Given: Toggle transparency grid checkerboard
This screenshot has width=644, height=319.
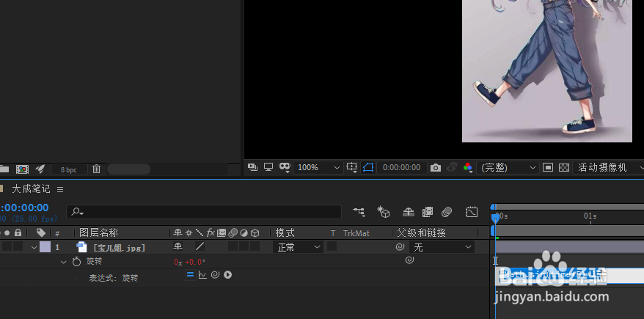Looking at the screenshot, I should point(564,167).
